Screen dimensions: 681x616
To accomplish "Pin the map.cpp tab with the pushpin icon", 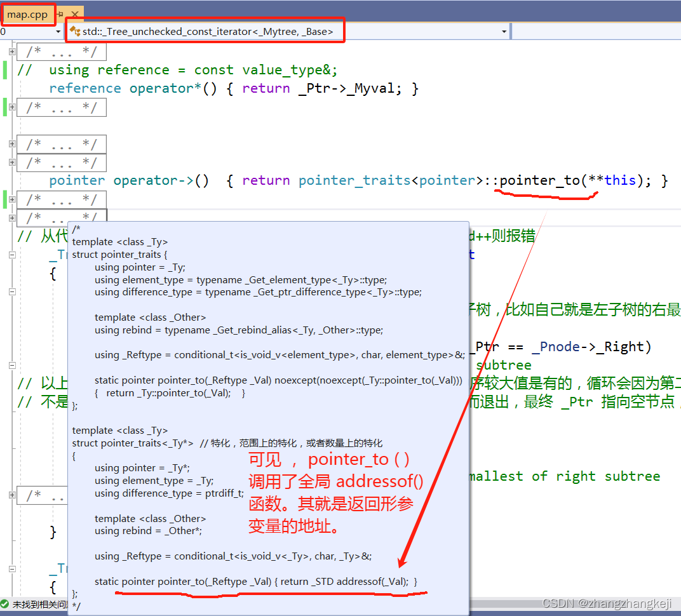I will 60,15.
